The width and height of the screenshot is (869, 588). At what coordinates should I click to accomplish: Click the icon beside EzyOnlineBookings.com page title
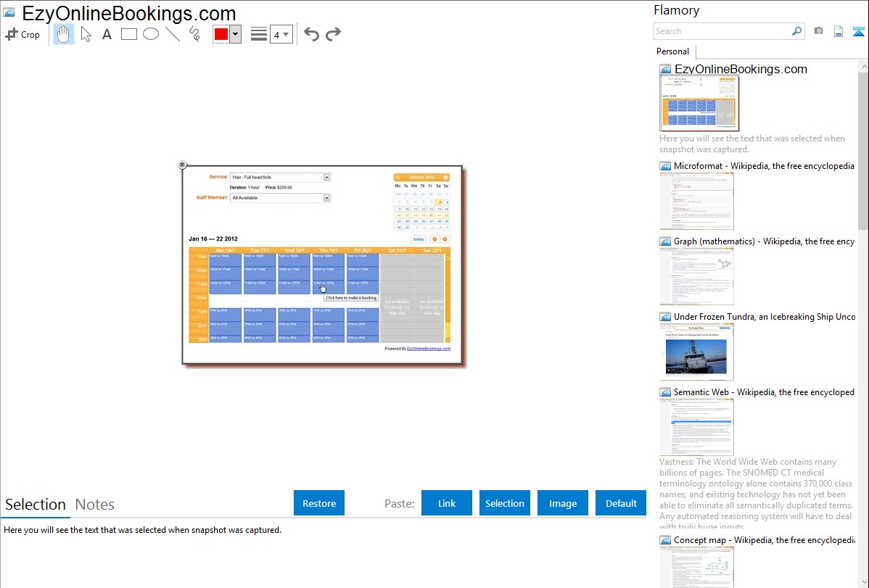(9, 12)
